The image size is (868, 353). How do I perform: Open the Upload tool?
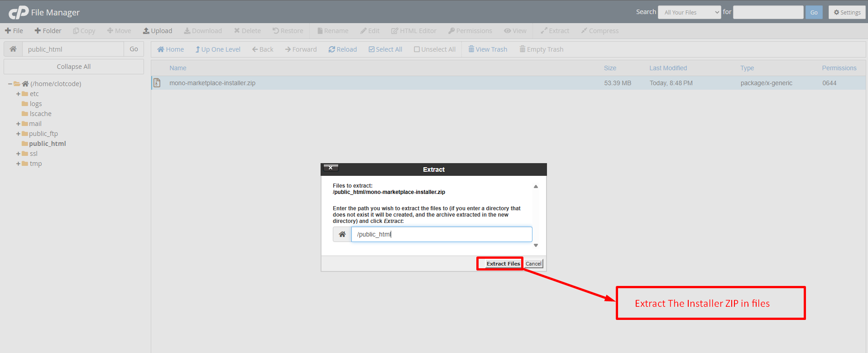[158, 31]
